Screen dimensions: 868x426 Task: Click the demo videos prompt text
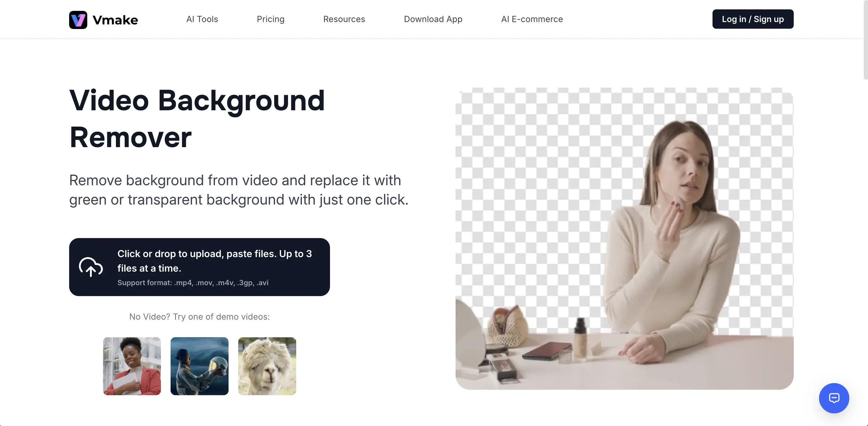click(200, 316)
